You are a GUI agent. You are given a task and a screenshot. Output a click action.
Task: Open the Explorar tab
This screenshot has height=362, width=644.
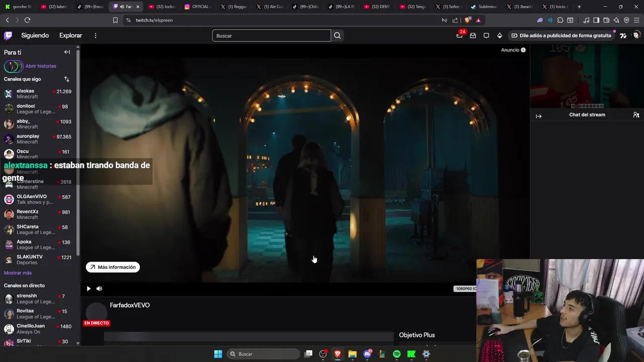[70, 35]
